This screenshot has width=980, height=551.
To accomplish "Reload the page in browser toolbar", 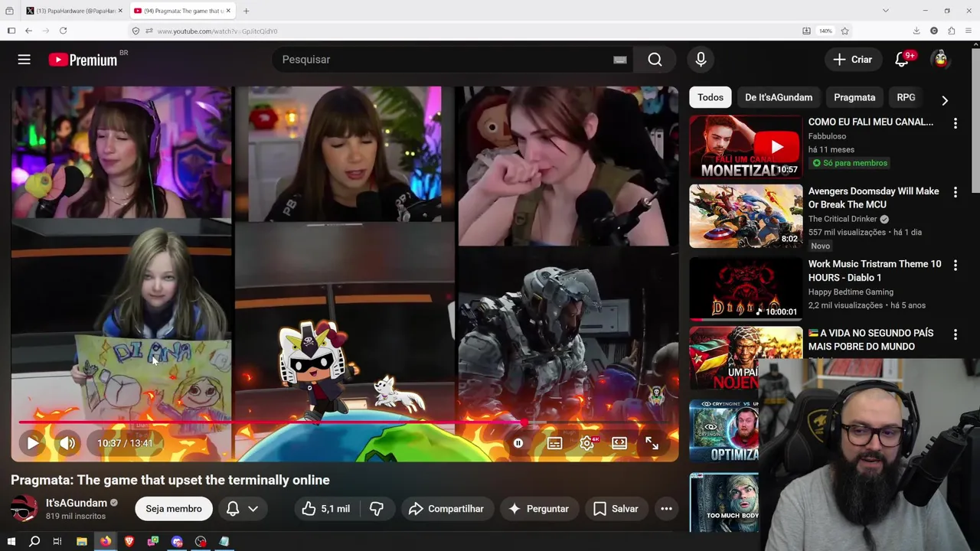I will coord(63,31).
